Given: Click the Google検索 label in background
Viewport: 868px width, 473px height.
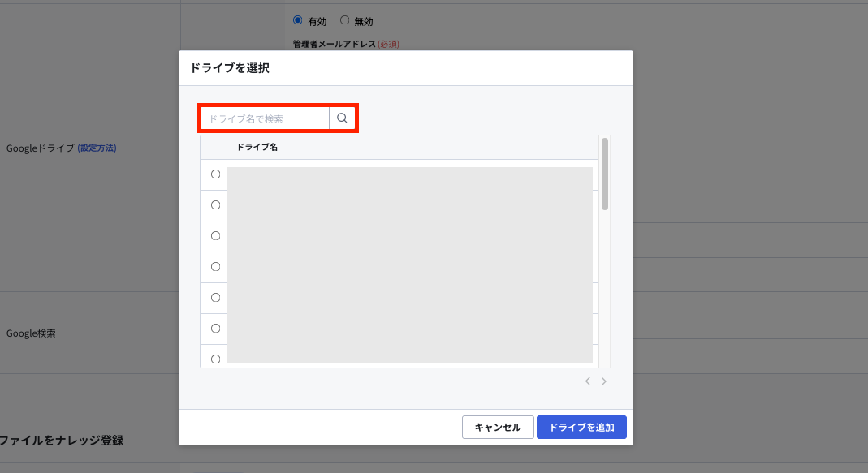Looking at the screenshot, I should (31, 333).
